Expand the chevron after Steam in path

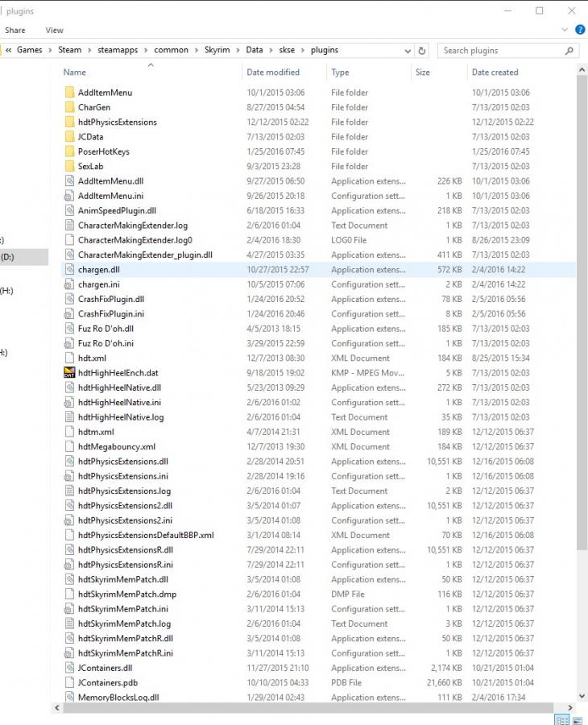[x=89, y=50]
